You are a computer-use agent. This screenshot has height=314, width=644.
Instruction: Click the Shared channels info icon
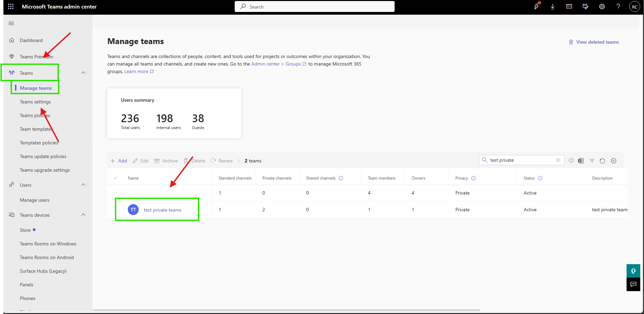341,178
